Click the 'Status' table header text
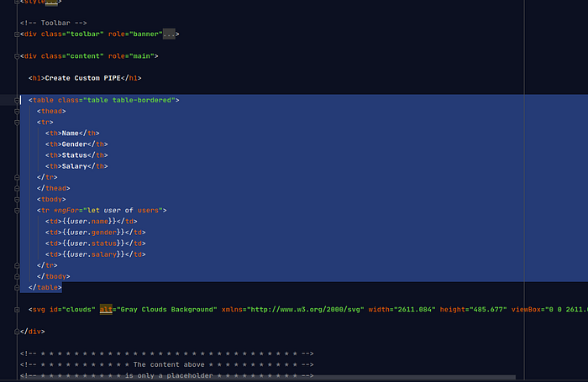 [74, 155]
